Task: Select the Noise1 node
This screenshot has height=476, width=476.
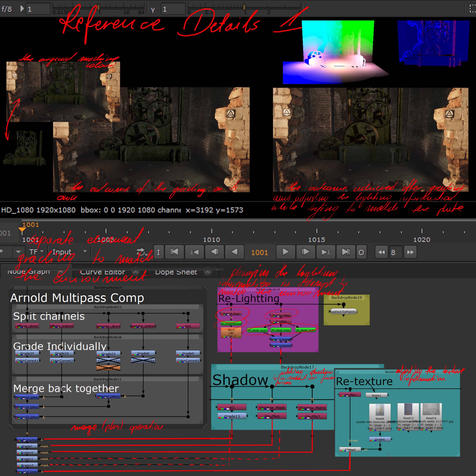Action: pos(376,395)
